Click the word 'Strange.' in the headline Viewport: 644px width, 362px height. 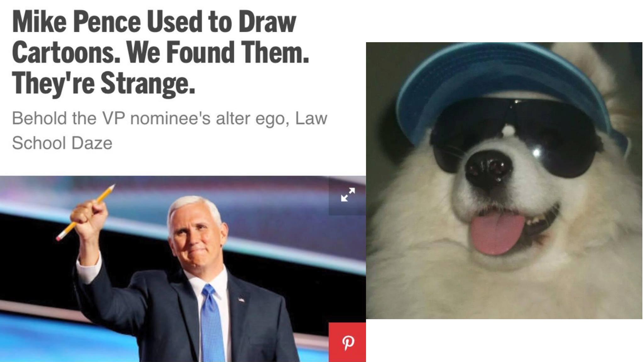pos(148,83)
